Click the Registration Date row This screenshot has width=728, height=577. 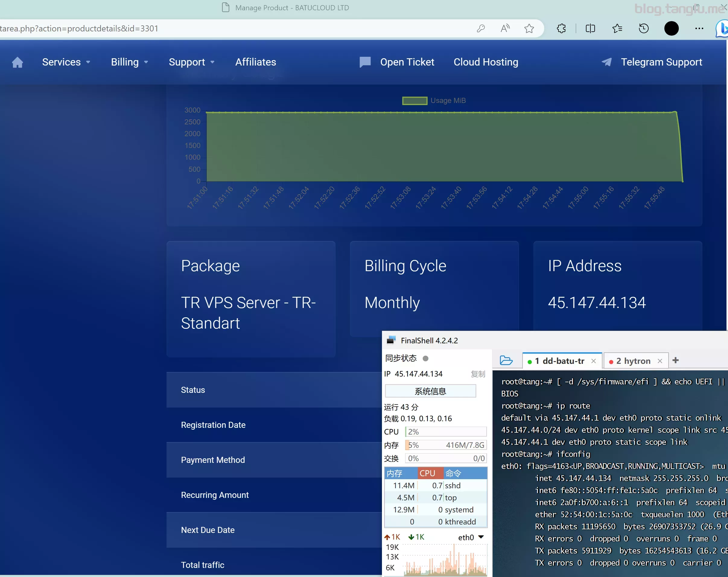[x=274, y=425]
